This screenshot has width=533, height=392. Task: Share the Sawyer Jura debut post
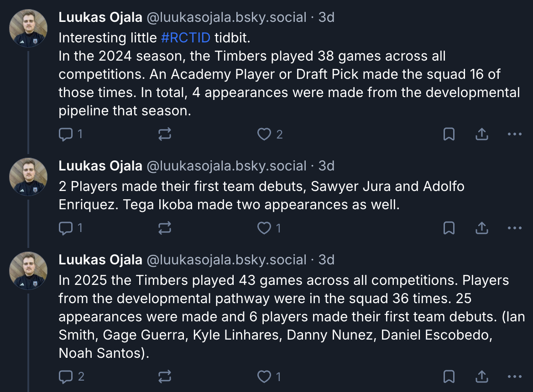coord(482,228)
